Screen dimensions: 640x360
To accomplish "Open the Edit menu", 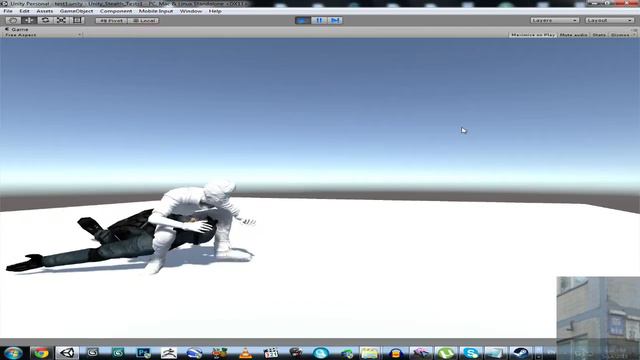I will (24, 11).
